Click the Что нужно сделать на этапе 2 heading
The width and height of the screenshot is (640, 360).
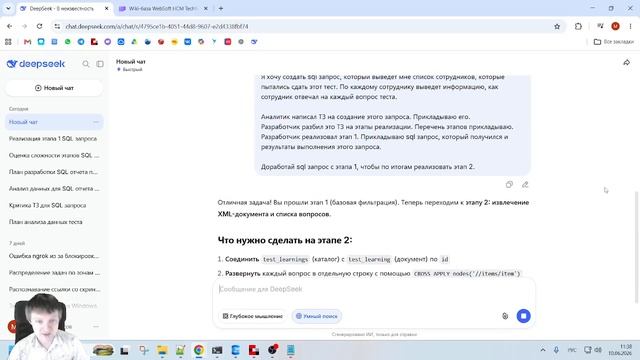click(x=285, y=240)
